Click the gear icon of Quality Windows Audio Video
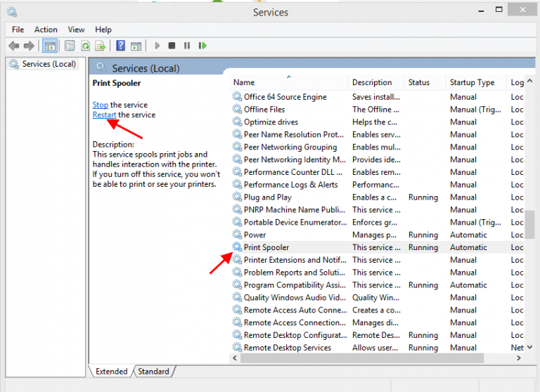Viewport: 540px width, 392px height. tap(237, 297)
